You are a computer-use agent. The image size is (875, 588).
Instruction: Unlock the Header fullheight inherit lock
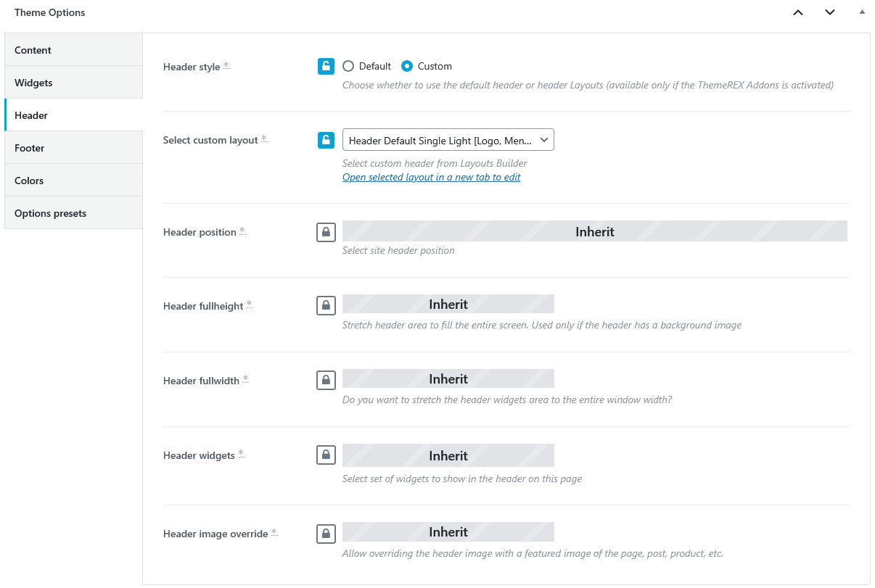point(326,305)
